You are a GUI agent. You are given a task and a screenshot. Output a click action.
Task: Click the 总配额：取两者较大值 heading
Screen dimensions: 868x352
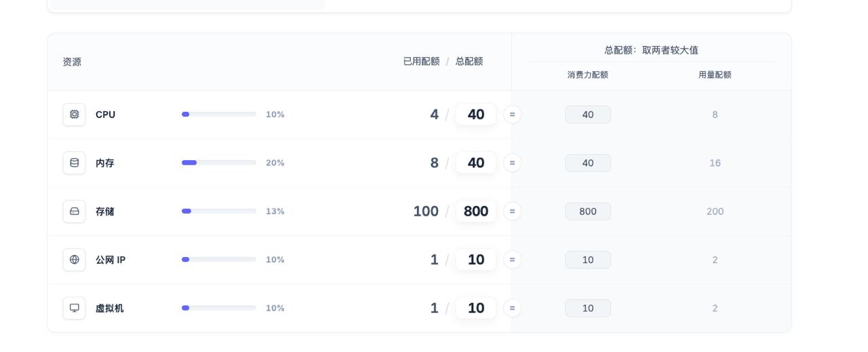coord(651,50)
